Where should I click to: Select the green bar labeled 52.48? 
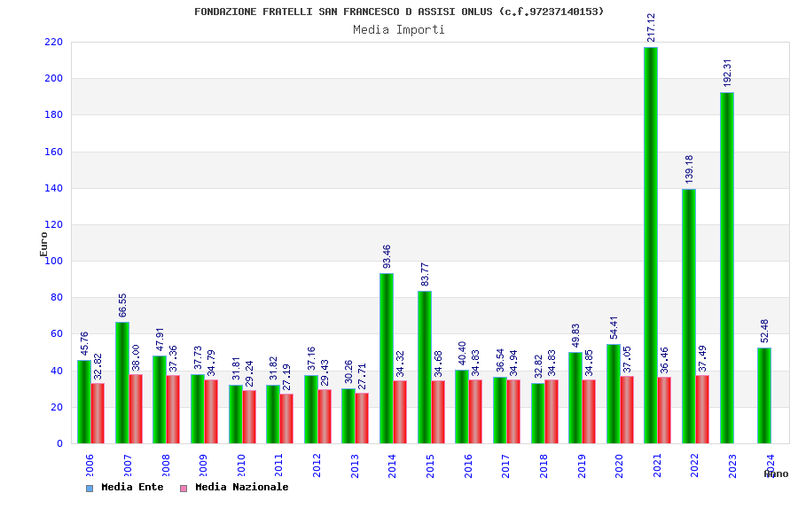[764, 395]
